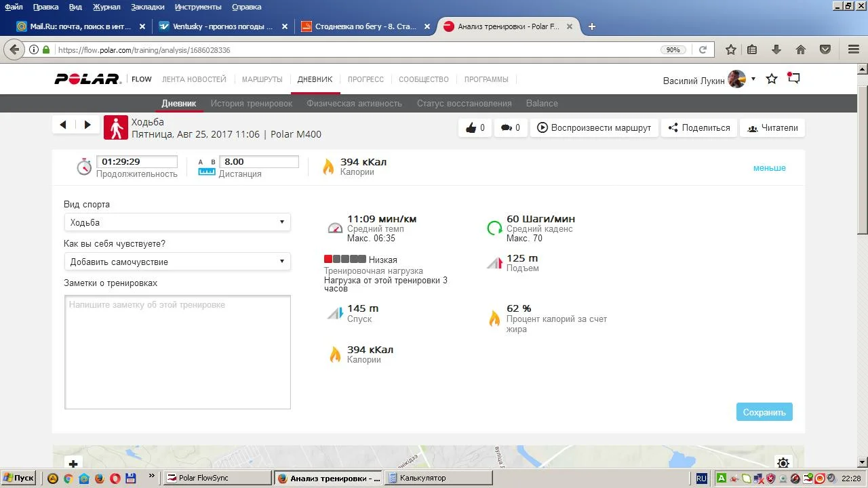Screen dimensions: 868x488
Task: Click the like thumbs-up icon
Action: 471,128
